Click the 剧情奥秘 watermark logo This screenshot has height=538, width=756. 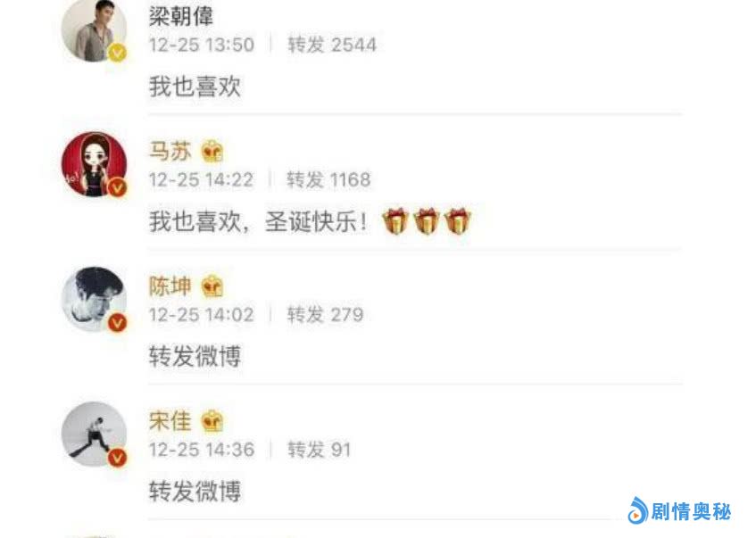point(680,511)
